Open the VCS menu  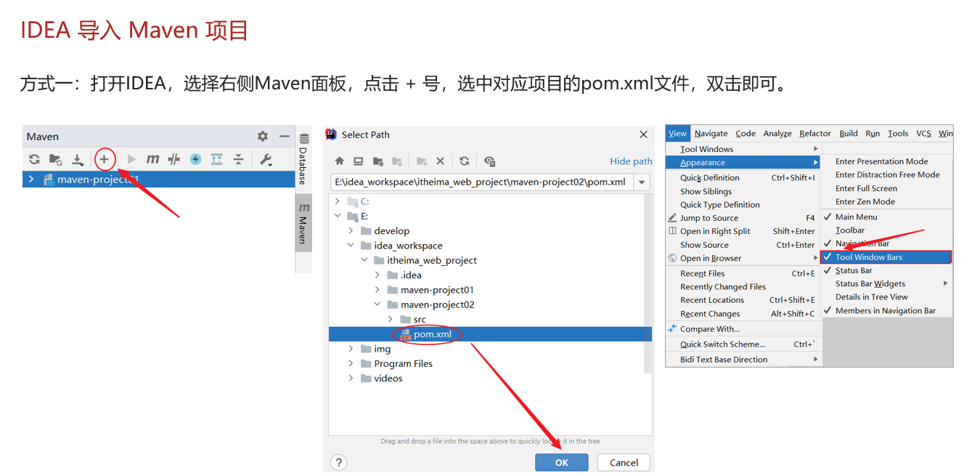[x=923, y=133]
